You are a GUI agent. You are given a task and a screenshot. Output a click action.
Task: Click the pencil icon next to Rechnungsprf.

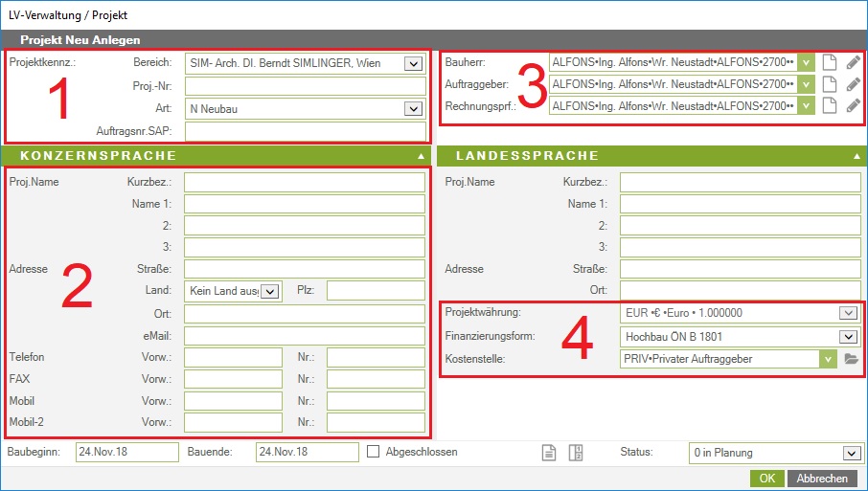pos(853,105)
